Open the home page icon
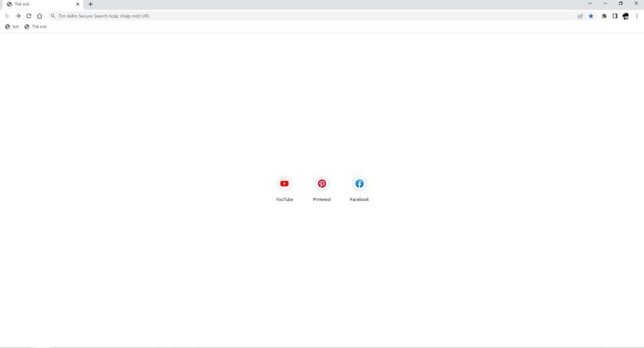Screen dimensions: 644x348 [40, 16]
